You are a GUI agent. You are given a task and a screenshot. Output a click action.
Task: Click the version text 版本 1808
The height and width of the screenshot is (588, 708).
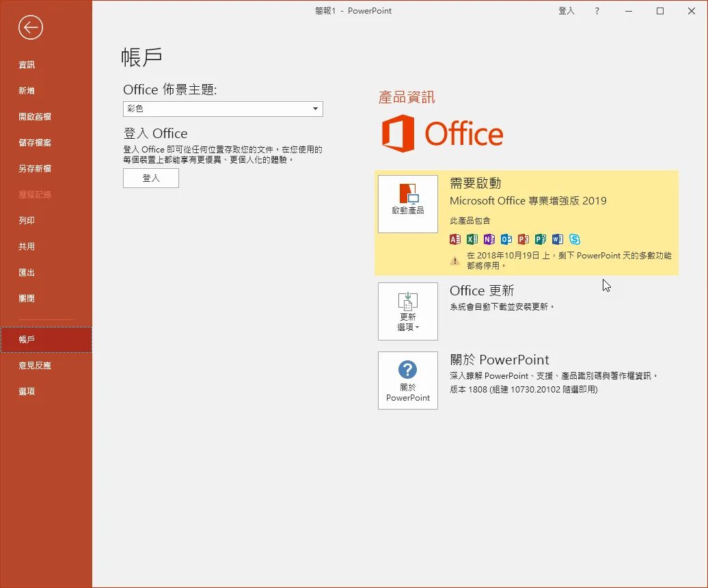(523, 389)
